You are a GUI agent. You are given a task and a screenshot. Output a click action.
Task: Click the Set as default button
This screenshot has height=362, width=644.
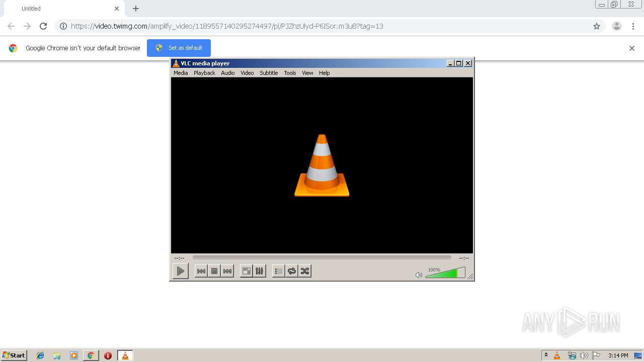coord(179,48)
